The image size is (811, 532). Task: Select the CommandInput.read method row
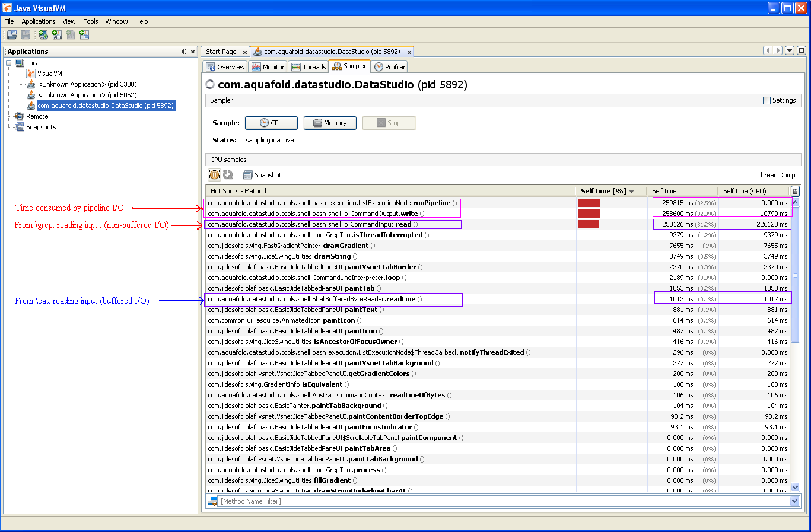tap(498, 224)
